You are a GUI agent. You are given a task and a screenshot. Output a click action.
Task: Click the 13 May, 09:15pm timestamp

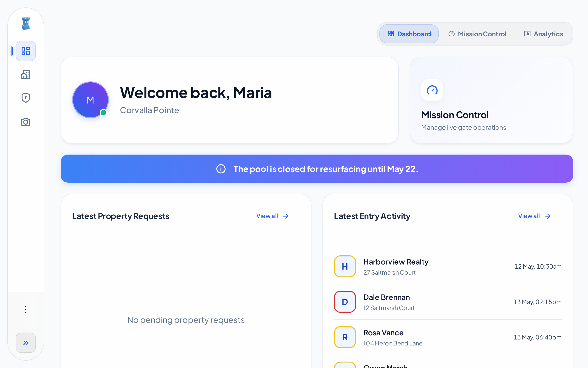pyautogui.click(x=537, y=302)
